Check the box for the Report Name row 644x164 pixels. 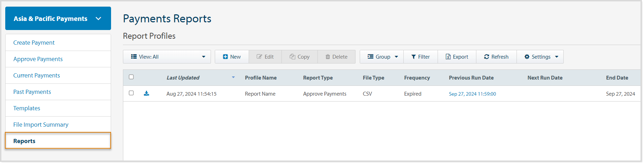point(131,93)
